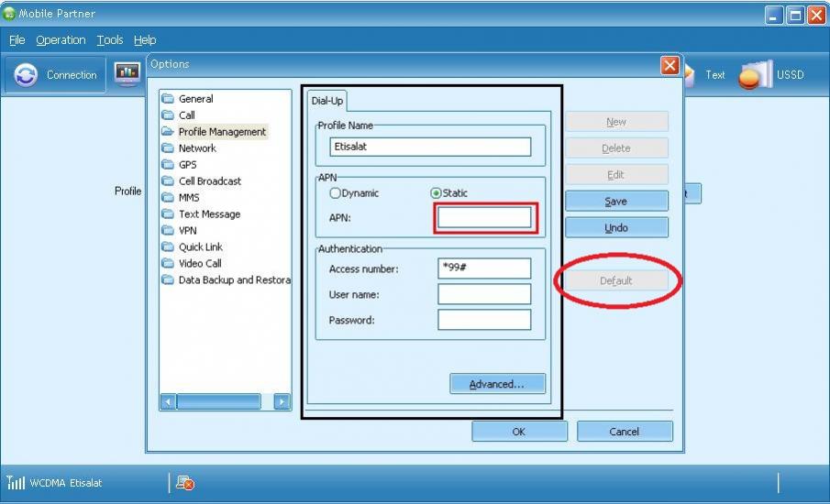Click the General folder icon
Viewport: 830px width, 504px height.
click(x=168, y=98)
